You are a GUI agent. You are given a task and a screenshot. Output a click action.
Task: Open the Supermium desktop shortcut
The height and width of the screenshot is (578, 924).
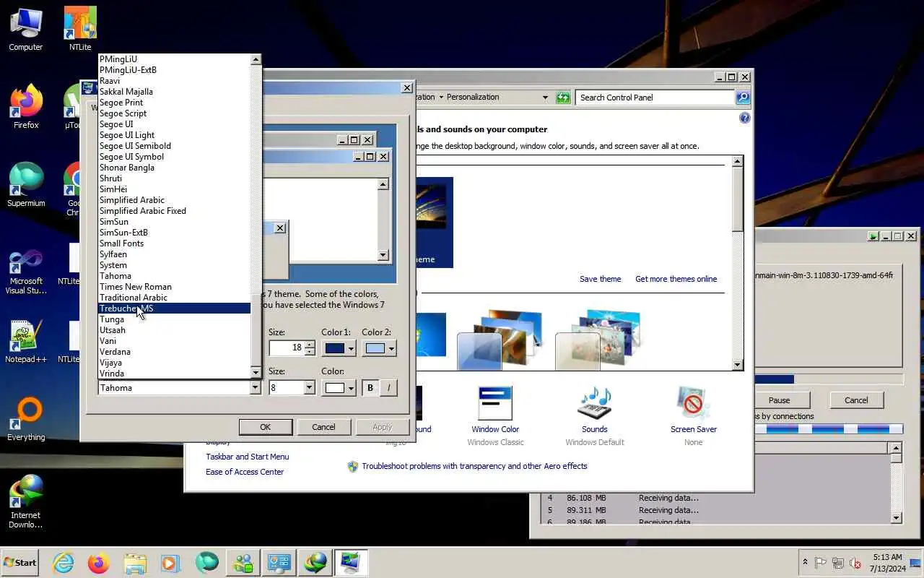click(x=26, y=185)
